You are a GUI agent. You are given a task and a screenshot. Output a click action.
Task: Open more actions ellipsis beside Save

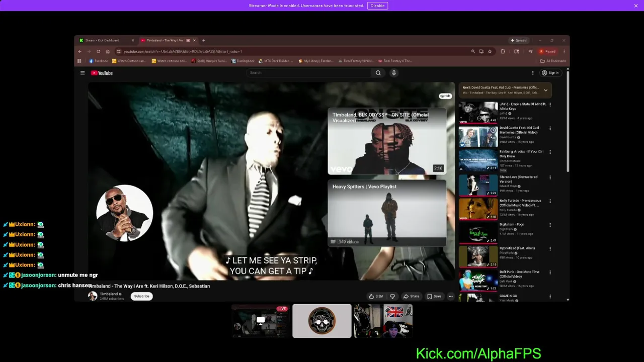coord(450,296)
